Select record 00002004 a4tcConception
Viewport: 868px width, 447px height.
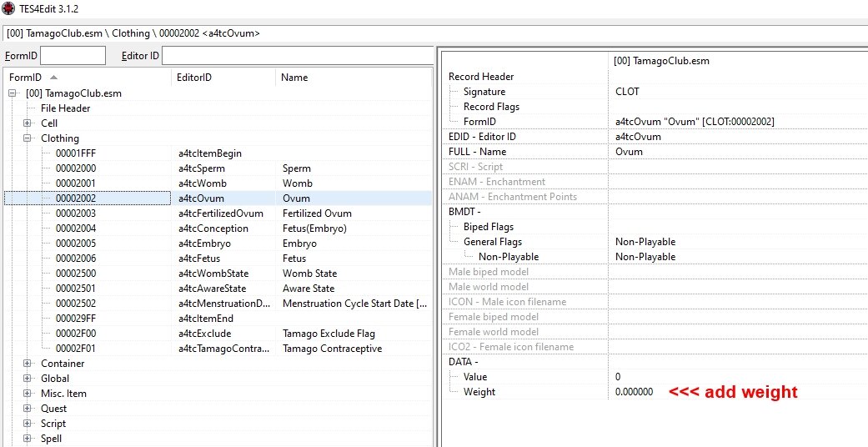(x=218, y=229)
